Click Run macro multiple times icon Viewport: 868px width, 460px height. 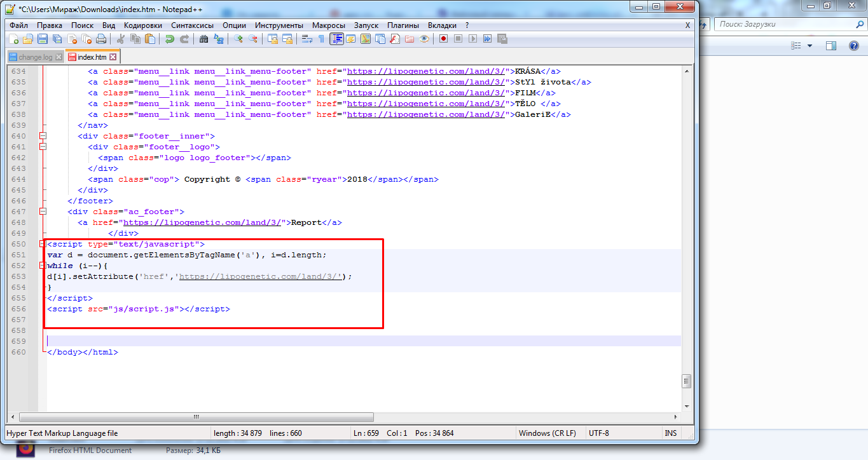(x=487, y=39)
